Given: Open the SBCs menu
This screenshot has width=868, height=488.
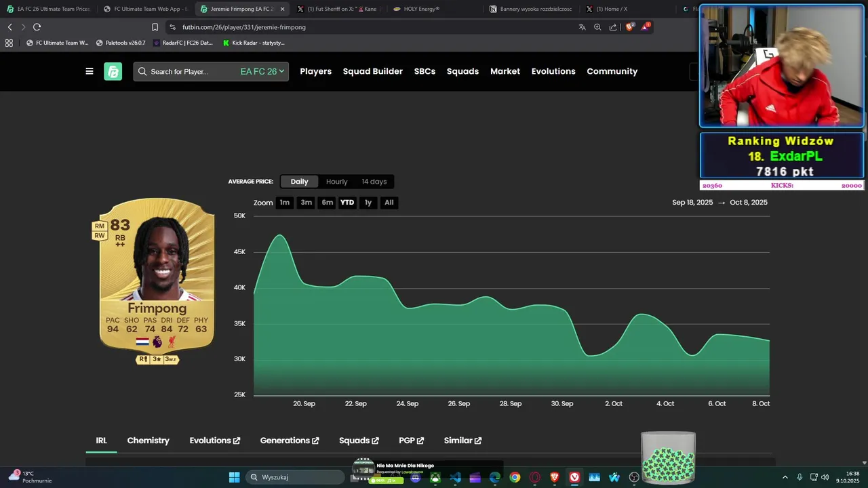Looking at the screenshot, I should coord(425,71).
